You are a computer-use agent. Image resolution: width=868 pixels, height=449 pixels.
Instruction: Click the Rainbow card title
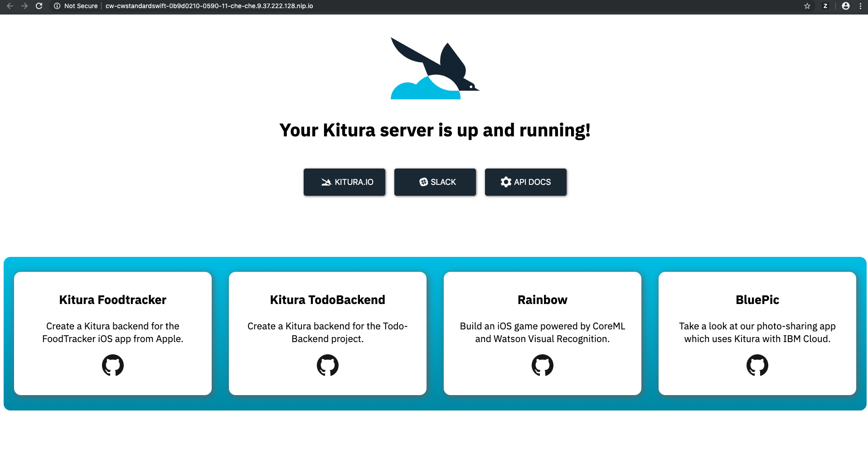(x=543, y=300)
